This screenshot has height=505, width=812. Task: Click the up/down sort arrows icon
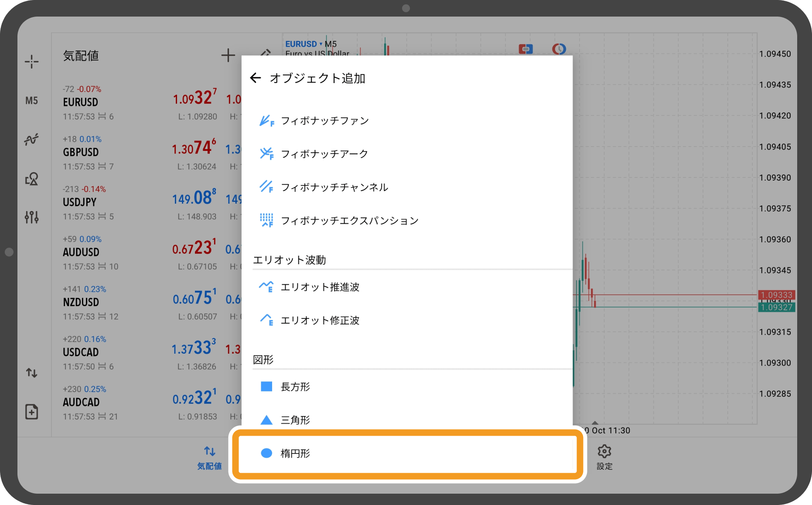pos(32,373)
